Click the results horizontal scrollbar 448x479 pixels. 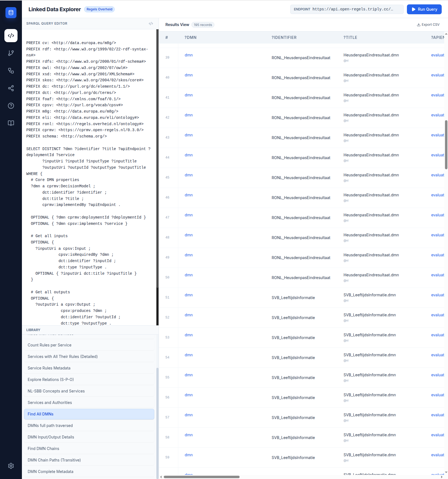point(202,477)
